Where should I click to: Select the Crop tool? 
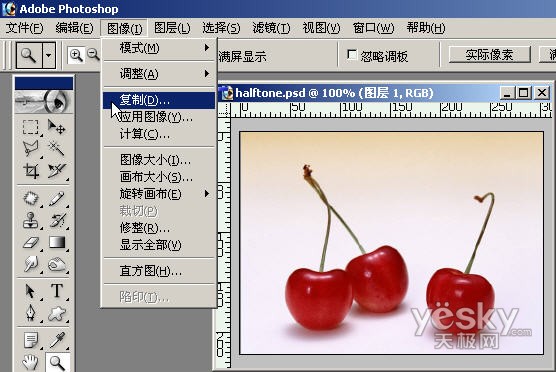[x=30, y=171]
